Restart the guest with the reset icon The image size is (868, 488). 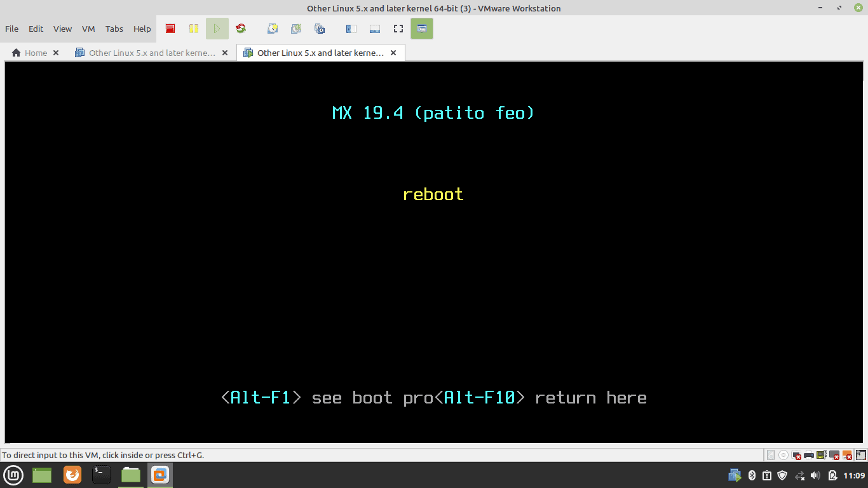tap(241, 29)
